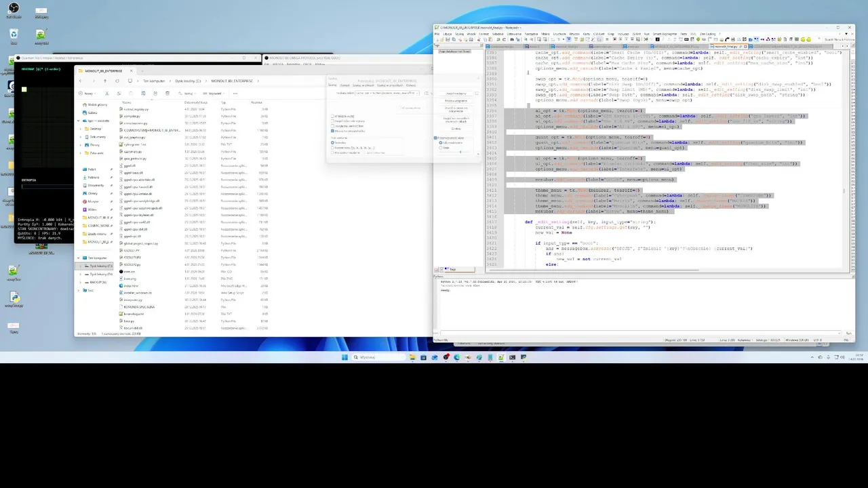Toggle 'Znajdź tylko całe wyrazy' checkbox
This screenshot has width=868, height=488.
[332, 121]
